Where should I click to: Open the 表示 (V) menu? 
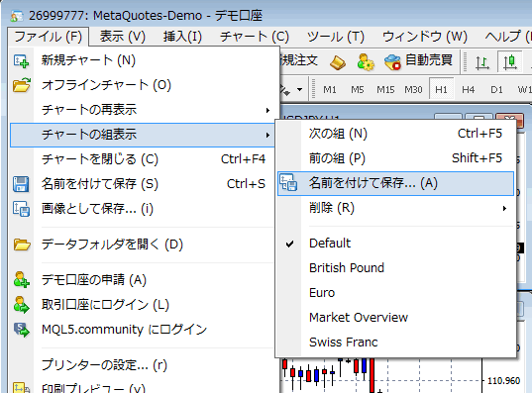point(123,37)
